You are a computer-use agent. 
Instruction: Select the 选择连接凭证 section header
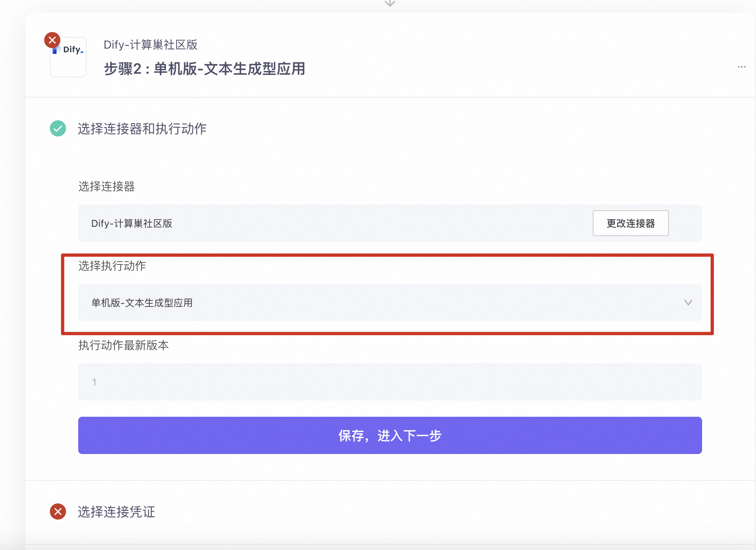coord(116,512)
